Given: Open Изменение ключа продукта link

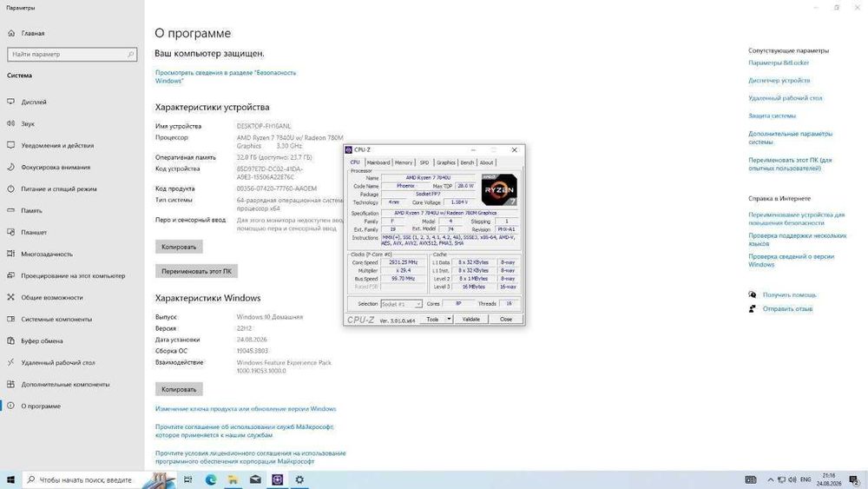Looking at the screenshot, I should (246, 409).
